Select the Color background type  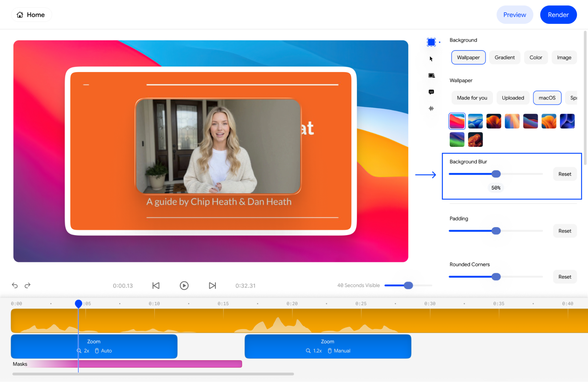pyautogui.click(x=536, y=58)
